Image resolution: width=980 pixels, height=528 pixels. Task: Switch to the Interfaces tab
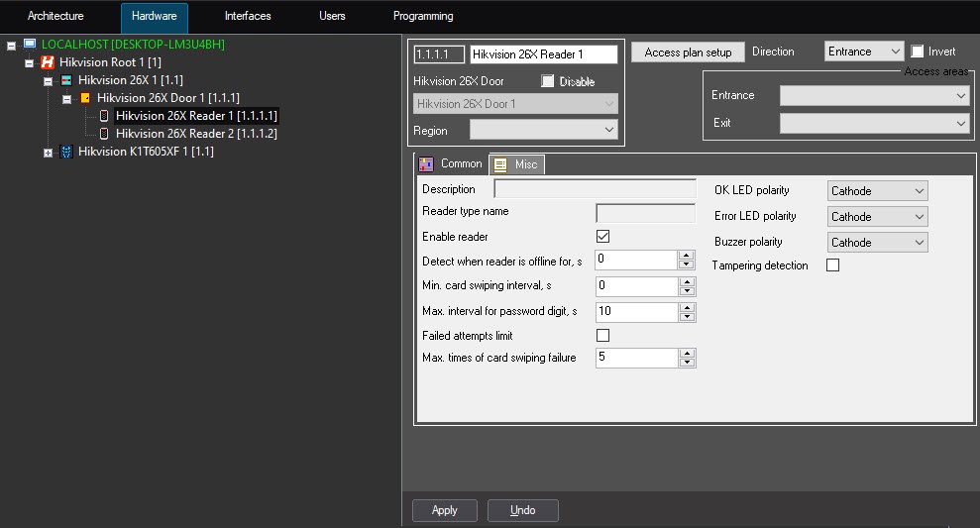click(248, 17)
